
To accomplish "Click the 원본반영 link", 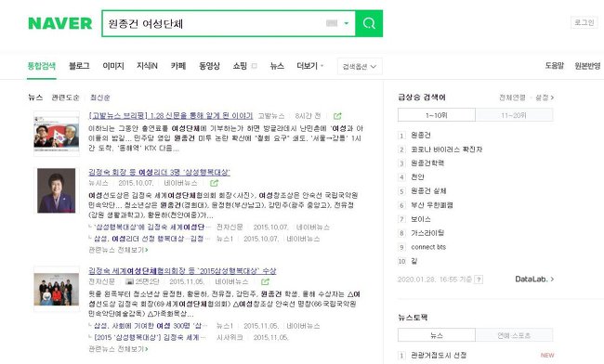I will [x=587, y=66].
